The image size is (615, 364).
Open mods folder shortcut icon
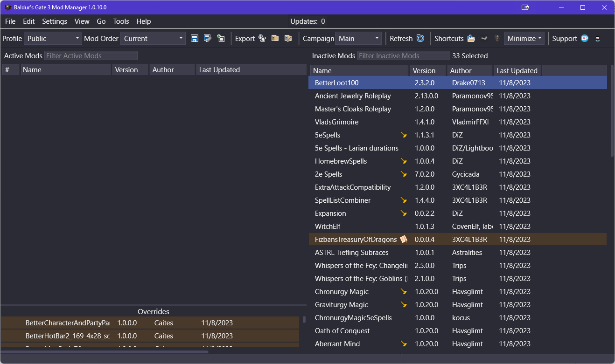471,39
